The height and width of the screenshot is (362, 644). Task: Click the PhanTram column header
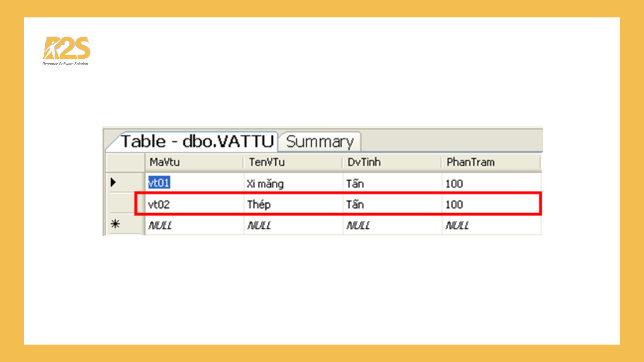point(470,162)
